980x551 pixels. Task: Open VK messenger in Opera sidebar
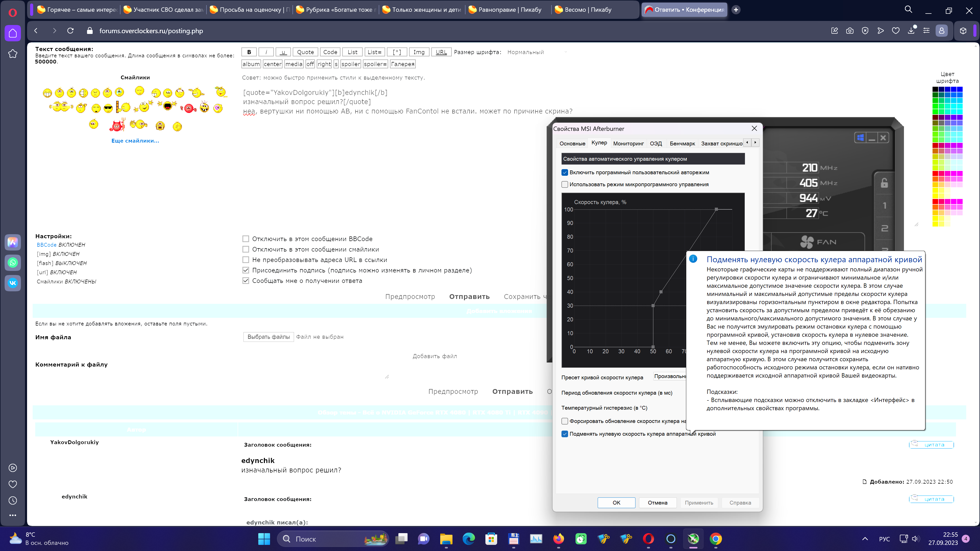[13, 283]
